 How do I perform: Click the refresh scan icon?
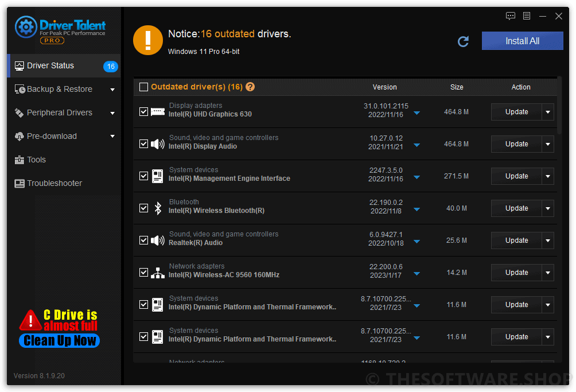pyautogui.click(x=463, y=41)
